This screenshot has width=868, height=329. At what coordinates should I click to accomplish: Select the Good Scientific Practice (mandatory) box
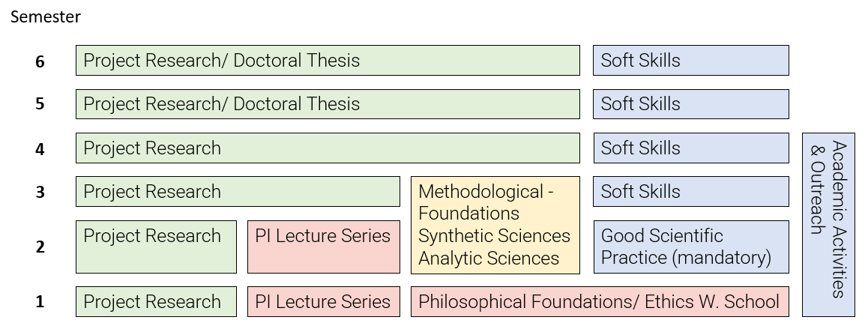[x=691, y=247]
